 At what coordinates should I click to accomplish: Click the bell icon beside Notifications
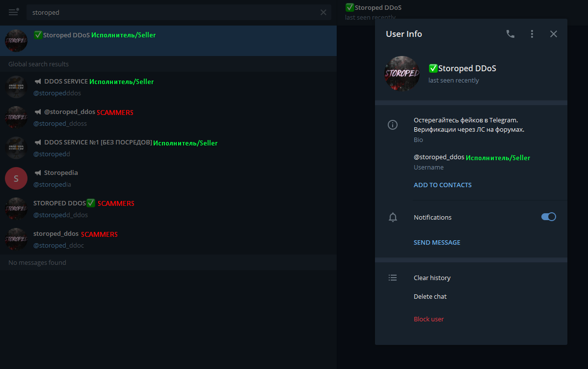393,217
